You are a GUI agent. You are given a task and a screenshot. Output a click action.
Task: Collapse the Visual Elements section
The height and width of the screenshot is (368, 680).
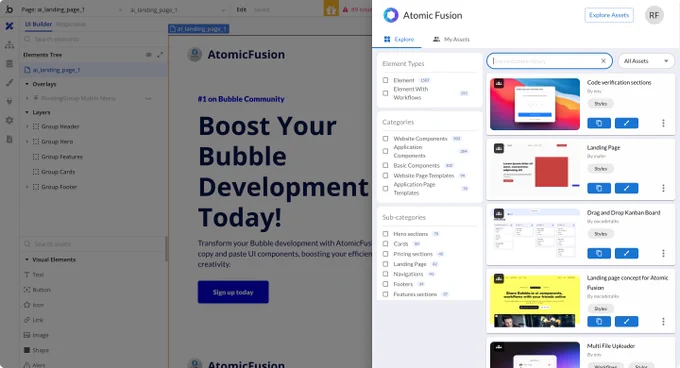point(27,260)
